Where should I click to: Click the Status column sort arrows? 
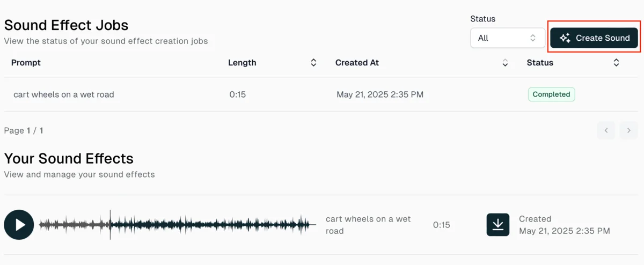tap(616, 63)
